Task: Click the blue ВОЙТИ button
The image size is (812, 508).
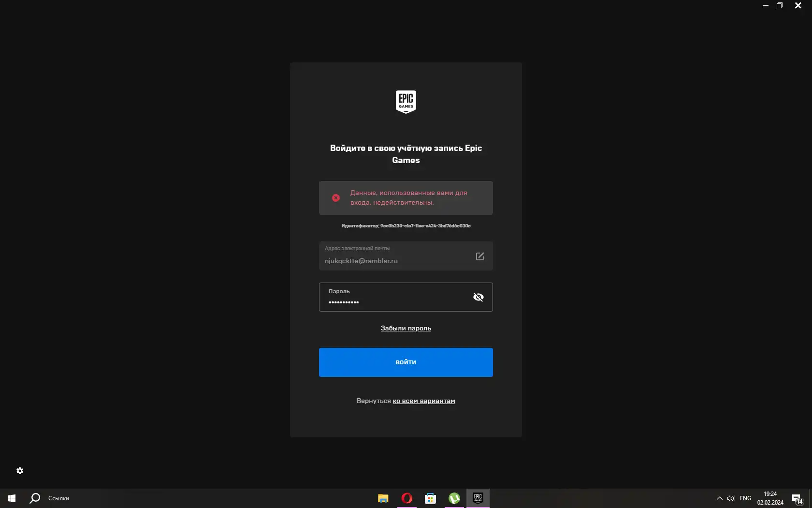Action: click(406, 362)
